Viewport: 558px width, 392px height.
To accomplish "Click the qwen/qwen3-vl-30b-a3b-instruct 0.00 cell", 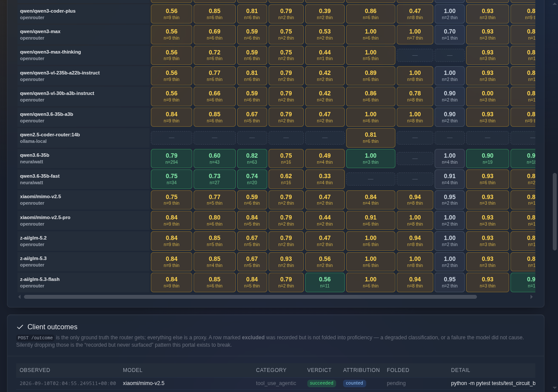I will 487,96.
